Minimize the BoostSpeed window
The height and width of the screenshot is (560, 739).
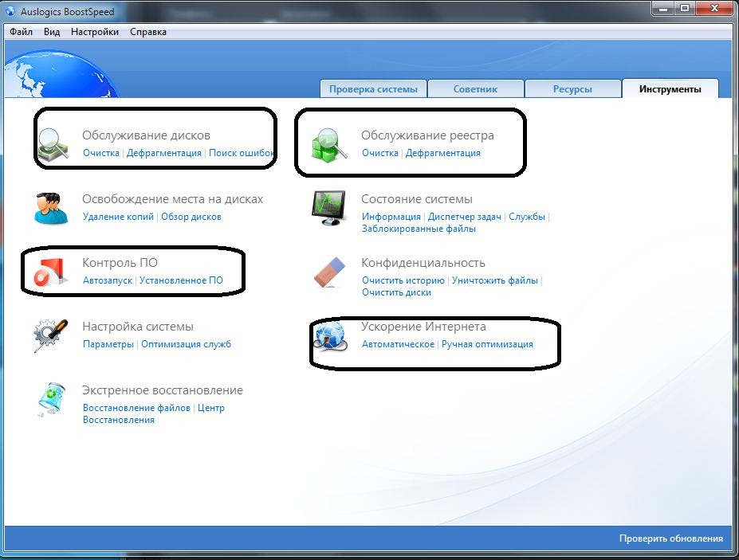pyautogui.click(x=662, y=9)
